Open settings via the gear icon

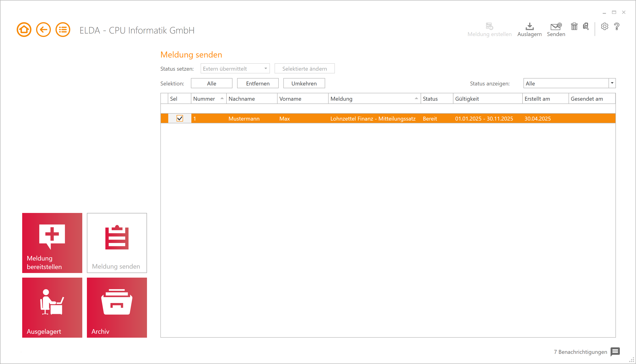[604, 26]
